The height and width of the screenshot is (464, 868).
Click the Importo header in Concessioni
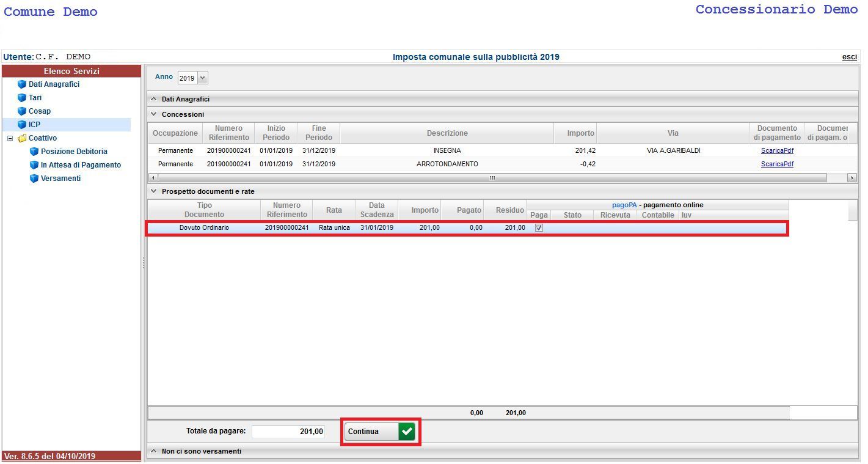[x=575, y=133]
